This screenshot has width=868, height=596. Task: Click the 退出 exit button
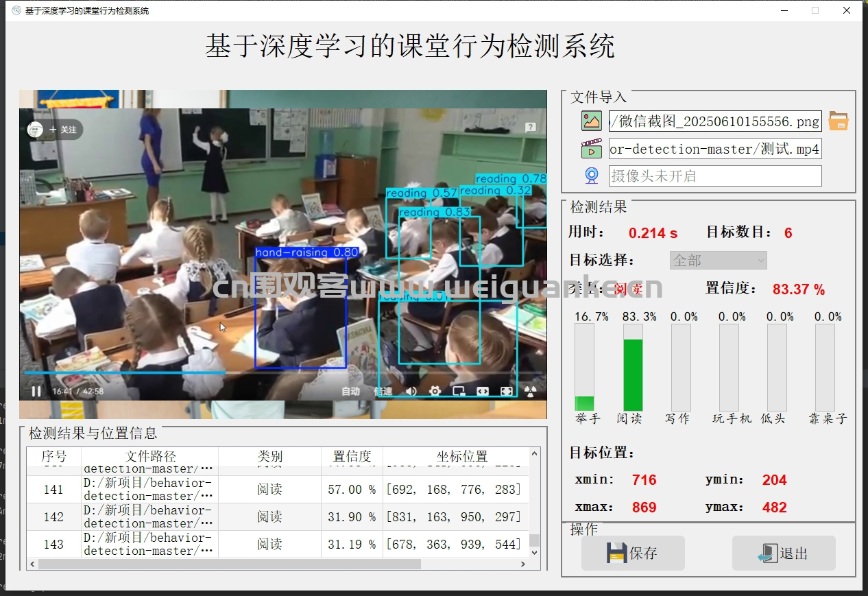coord(784,553)
